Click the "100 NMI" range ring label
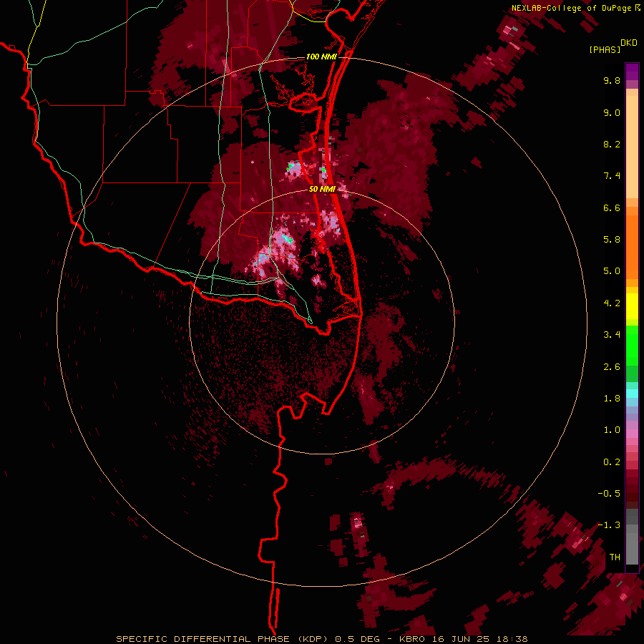 [x=321, y=57]
